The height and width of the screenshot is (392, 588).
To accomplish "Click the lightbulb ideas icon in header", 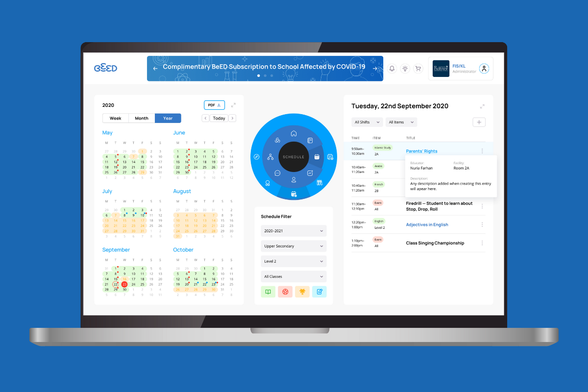I will [x=405, y=69].
